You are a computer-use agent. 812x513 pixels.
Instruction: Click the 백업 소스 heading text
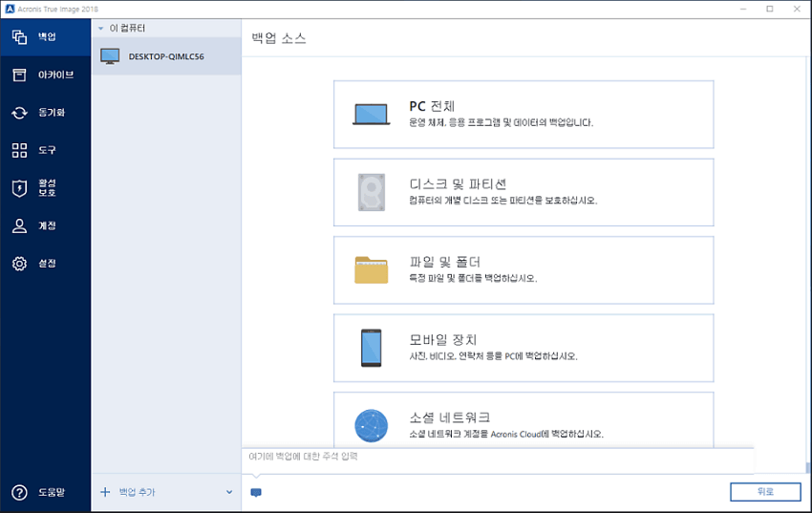pos(279,38)
